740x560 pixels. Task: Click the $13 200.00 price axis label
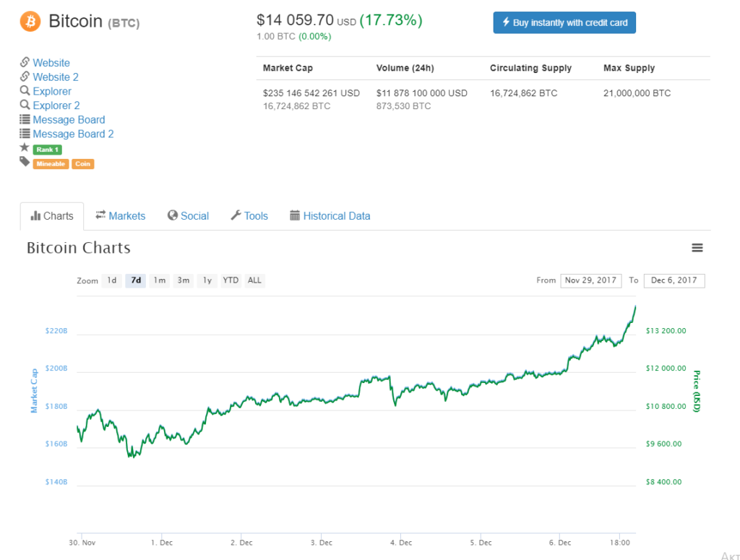666,331
